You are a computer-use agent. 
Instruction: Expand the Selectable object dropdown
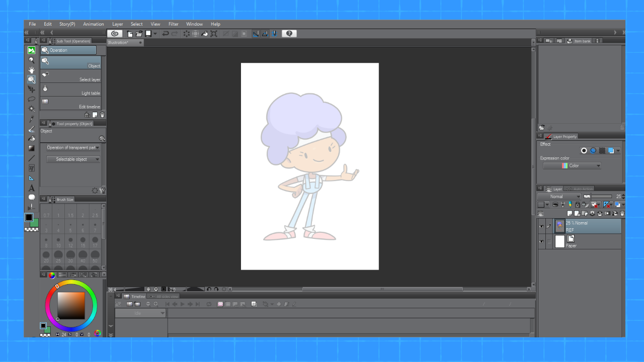coord(73,159)
